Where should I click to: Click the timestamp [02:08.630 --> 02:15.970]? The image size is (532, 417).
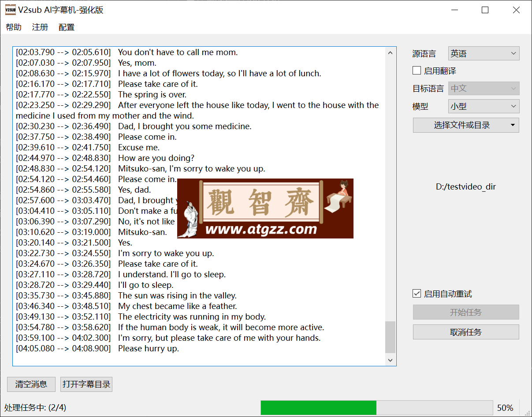tap(63, 73)
